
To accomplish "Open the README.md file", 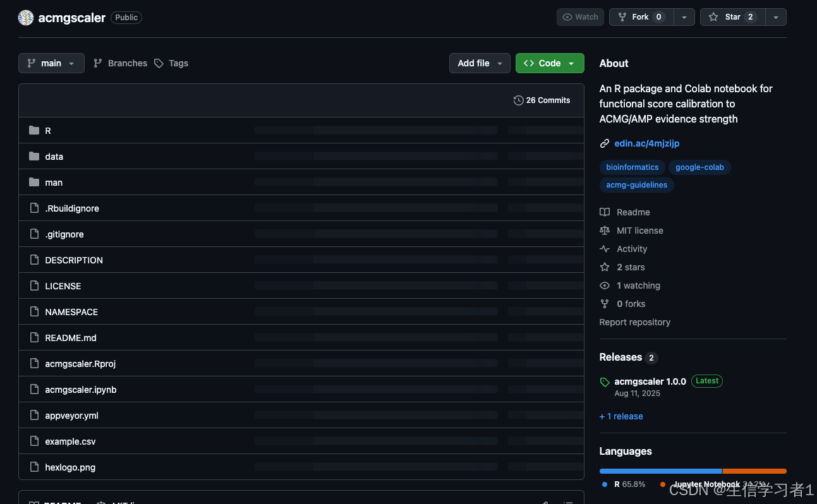I will pyautogui.click(x=71, y=338).
